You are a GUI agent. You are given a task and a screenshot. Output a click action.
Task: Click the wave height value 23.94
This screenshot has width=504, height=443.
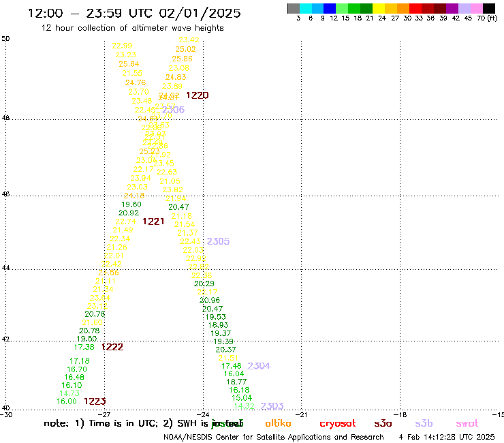tap(140, 178)
